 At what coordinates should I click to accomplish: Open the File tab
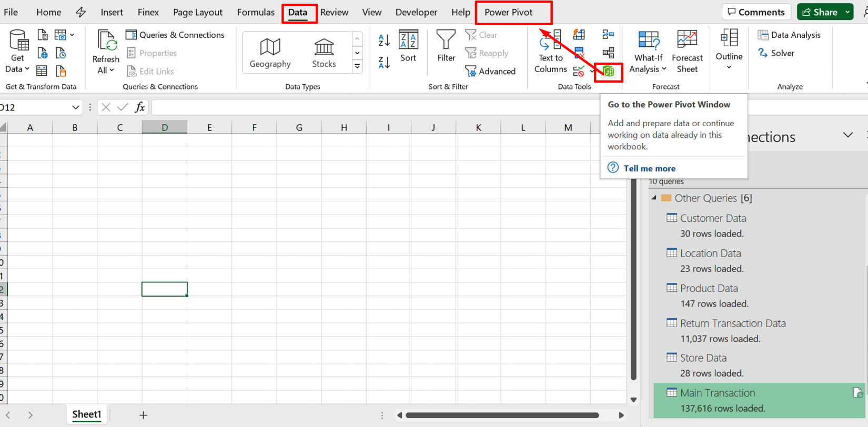point(11,12)
